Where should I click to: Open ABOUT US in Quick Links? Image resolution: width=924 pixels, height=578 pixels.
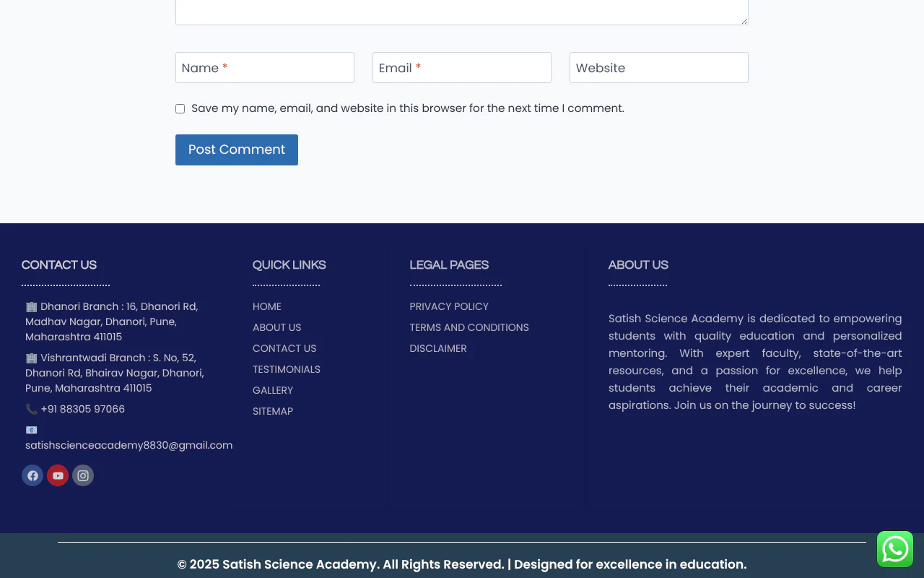pyautogui.click(x=277, y=327)
